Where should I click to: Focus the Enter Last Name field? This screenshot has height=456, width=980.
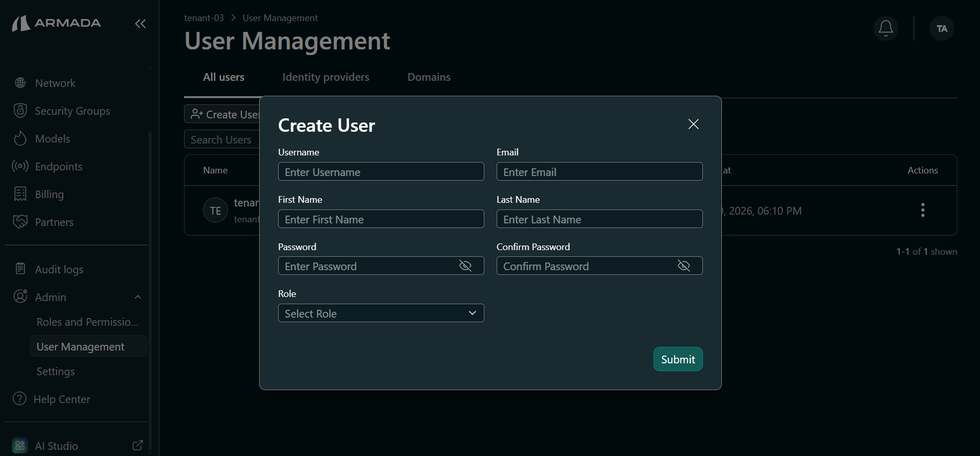pos(600,219)
